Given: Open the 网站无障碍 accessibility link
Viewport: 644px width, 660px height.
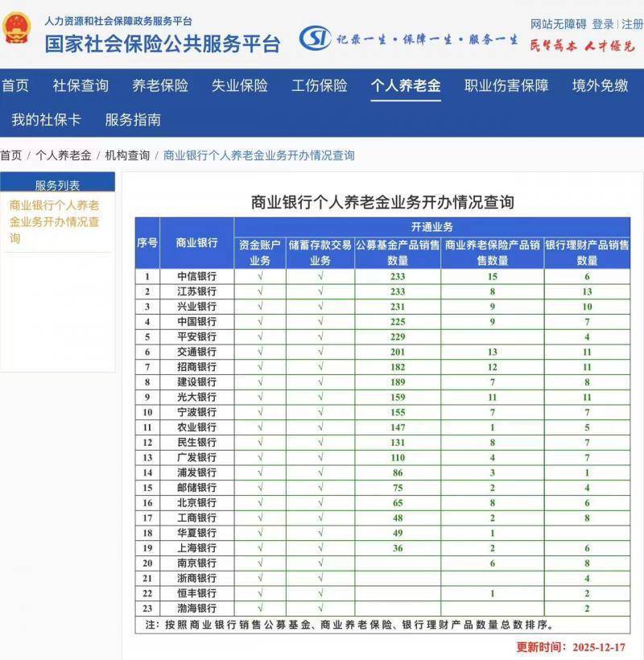Looking at the screenshot, I should pyautogui.click(x=558, y=24).
